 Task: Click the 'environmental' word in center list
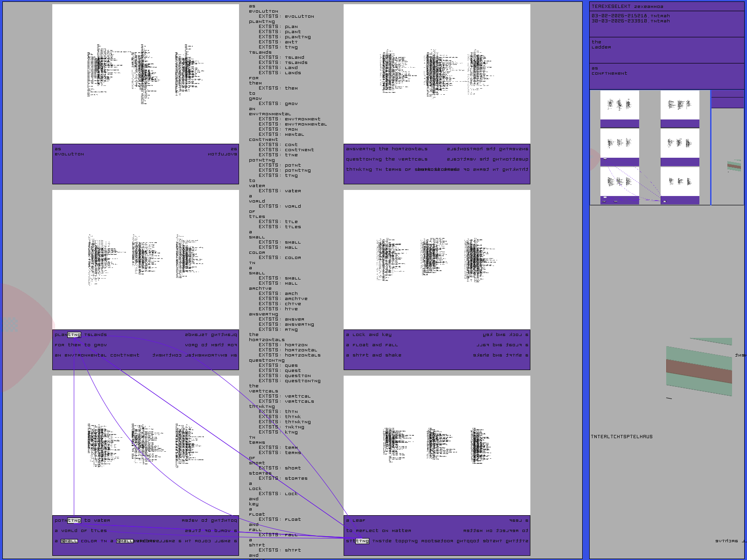270,114
